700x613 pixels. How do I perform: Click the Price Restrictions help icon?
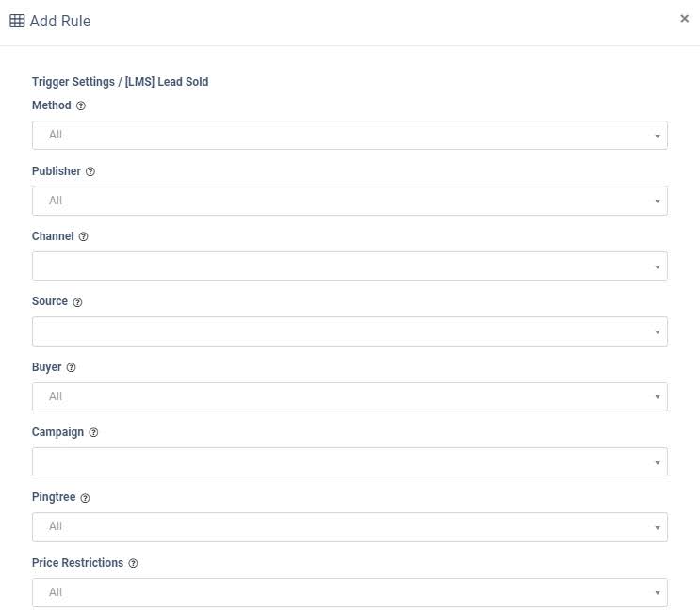(133, 563)
